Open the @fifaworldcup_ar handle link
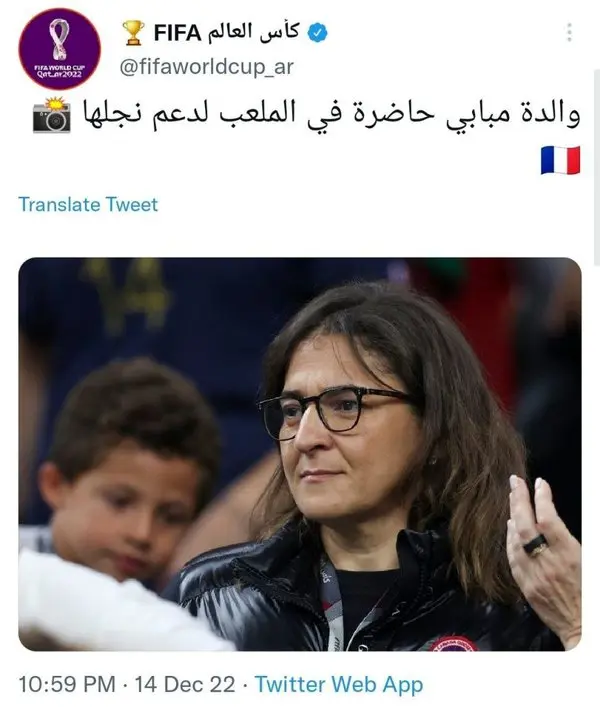The height and width of the screenshot is (707, 600). coord(206,67)
